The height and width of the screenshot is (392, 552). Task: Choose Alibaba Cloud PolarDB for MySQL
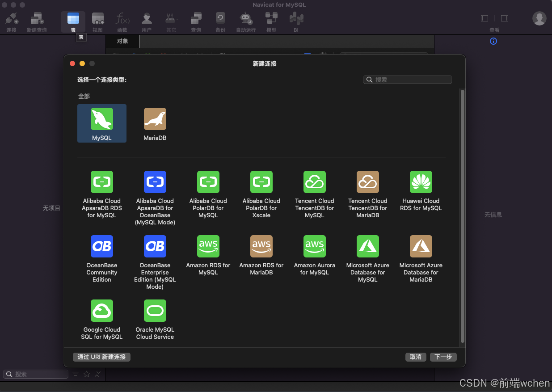tap(208, 194)
